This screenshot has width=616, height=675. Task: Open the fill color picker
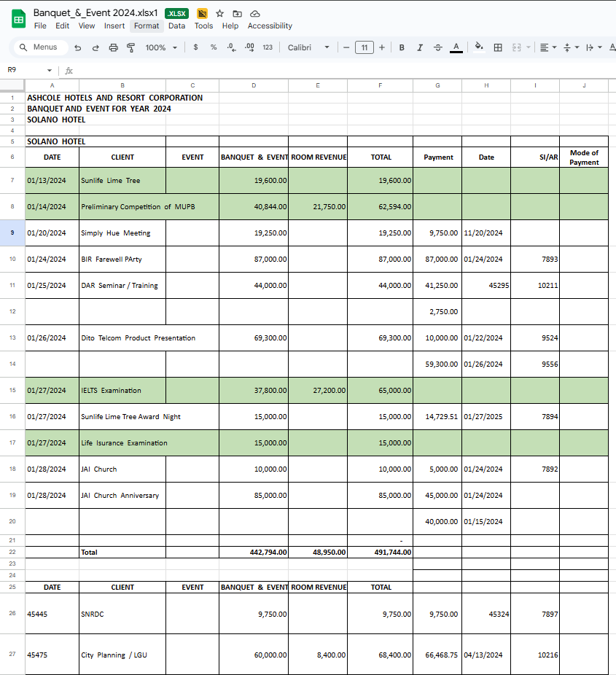click(x=479, y=47)
